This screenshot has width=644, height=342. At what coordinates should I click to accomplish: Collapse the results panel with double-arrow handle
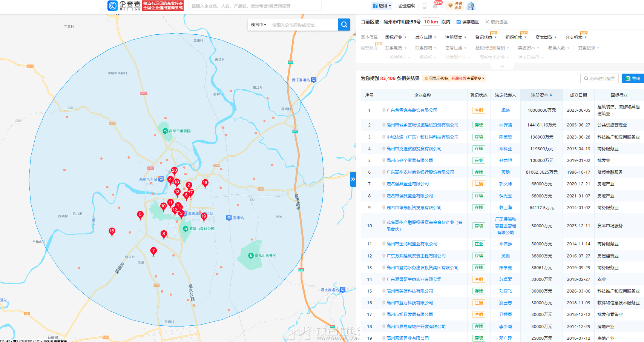(353, 179)
